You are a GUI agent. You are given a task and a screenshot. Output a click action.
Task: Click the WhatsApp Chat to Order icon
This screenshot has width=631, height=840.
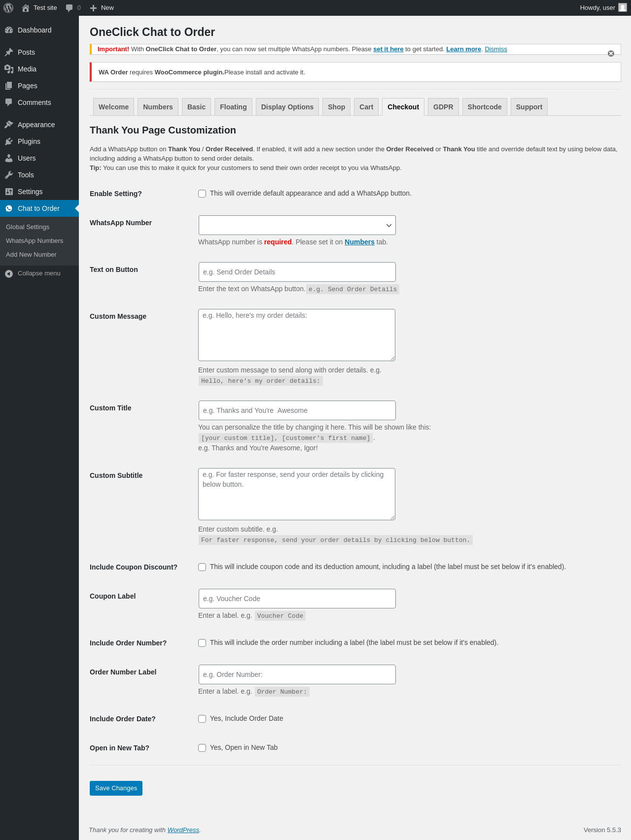9,208
